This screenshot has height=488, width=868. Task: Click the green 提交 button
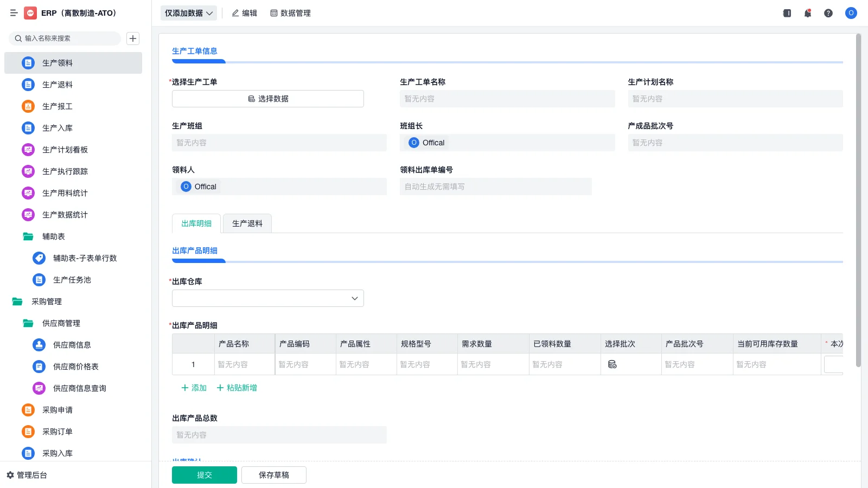point(205,475)
